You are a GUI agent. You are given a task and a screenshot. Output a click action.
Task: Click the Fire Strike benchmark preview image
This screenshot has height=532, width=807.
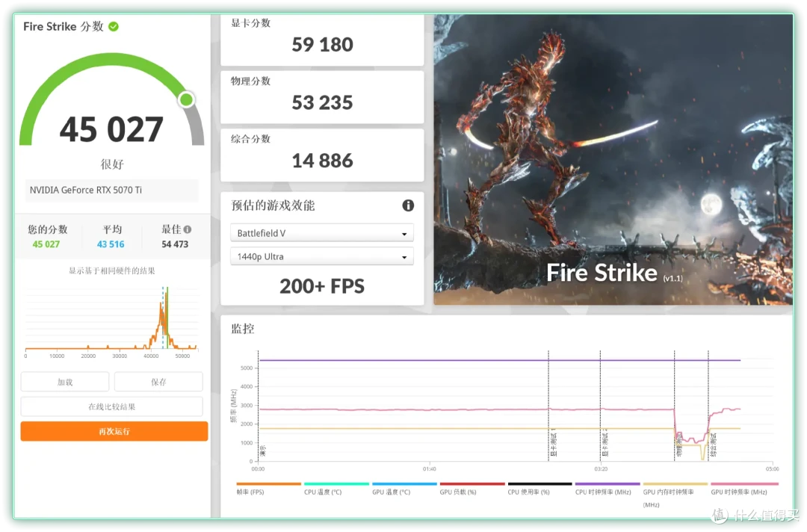[x=613, y=159]
